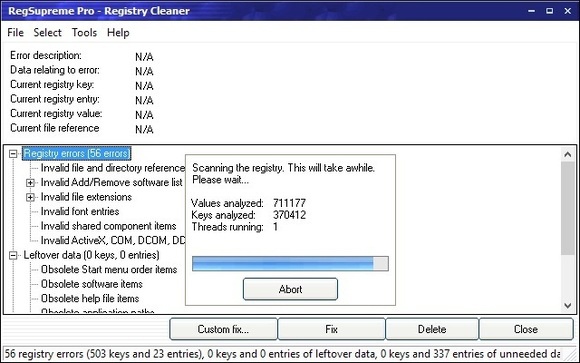Click the tree list scroll up arrow
580x363 pixels.
567,154
